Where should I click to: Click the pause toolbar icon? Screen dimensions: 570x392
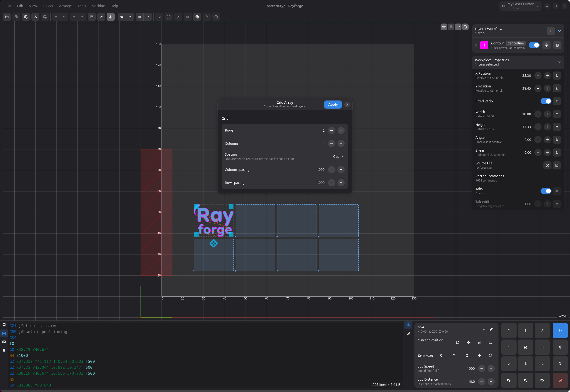[188, 17]
